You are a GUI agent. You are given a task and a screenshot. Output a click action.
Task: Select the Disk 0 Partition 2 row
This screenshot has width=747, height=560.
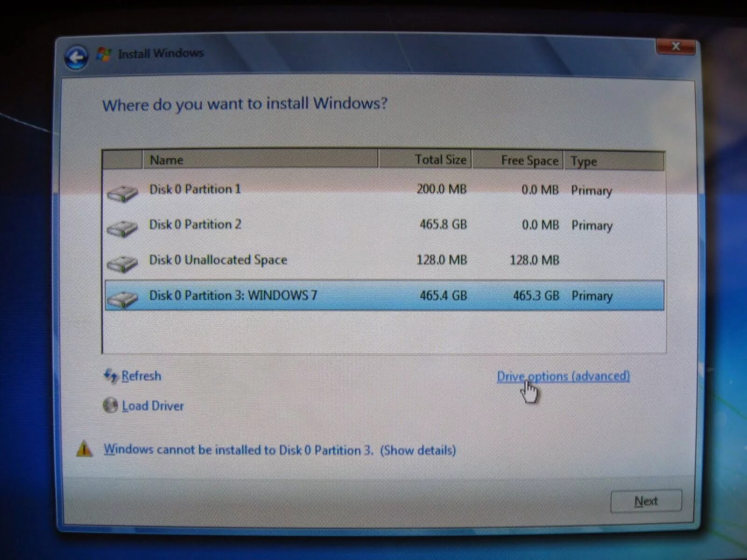click(x=384, y=225)
